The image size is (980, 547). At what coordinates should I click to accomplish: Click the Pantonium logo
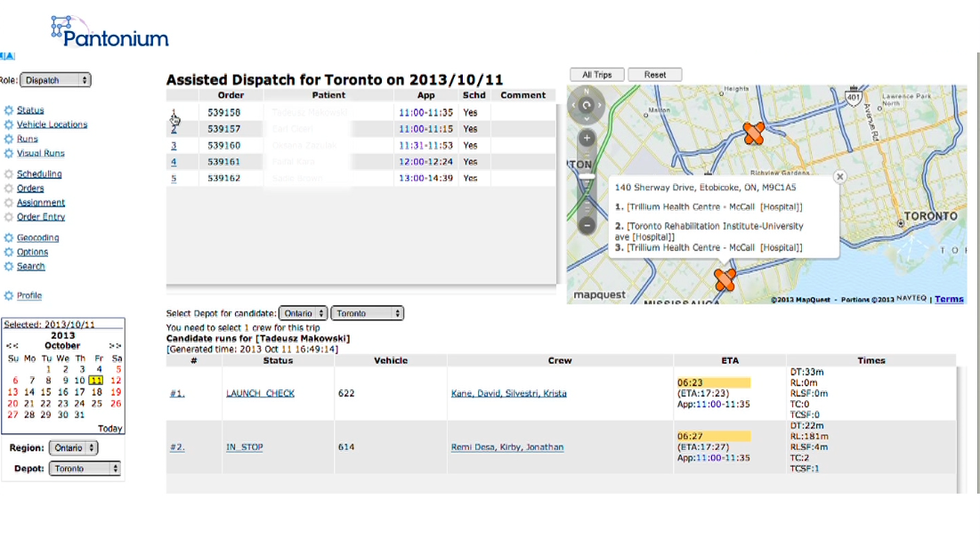[x=107, y=28]
